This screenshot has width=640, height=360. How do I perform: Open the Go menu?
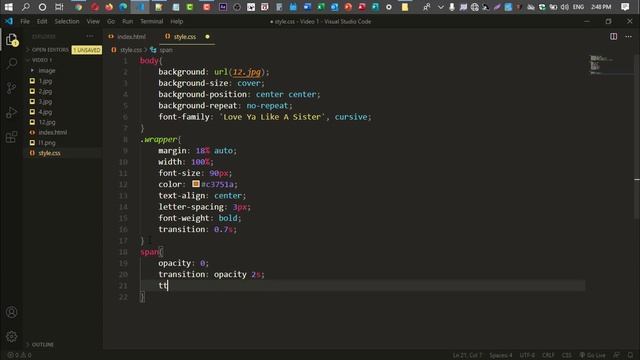coord(111,21)
